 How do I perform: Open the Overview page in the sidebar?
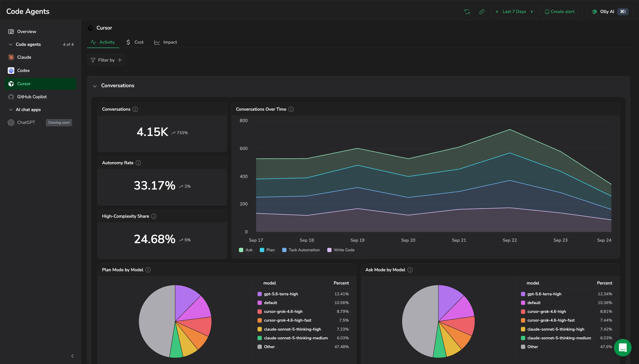tap(41, 32)
